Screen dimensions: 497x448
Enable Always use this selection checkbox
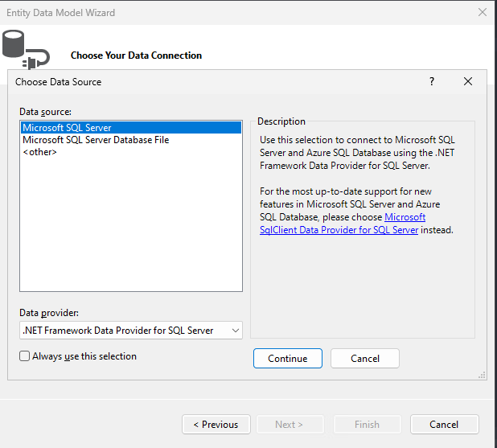[24, 356]
